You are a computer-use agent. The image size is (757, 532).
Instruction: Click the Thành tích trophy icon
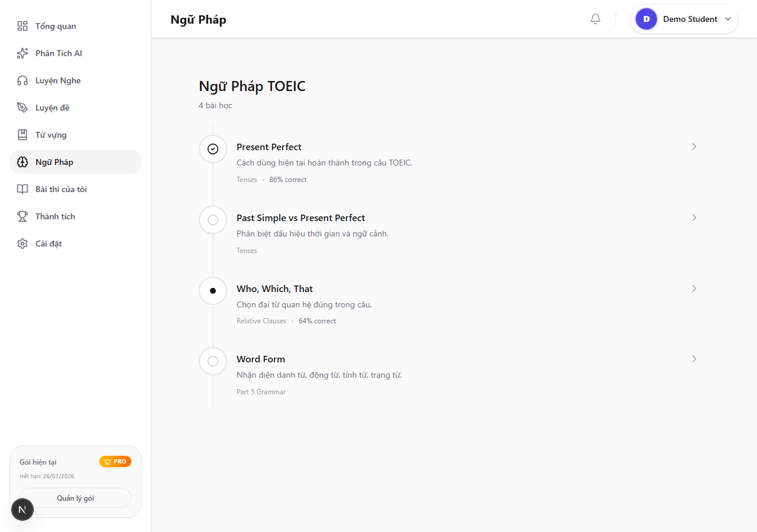pyautogui.click(x=22, y=216)
